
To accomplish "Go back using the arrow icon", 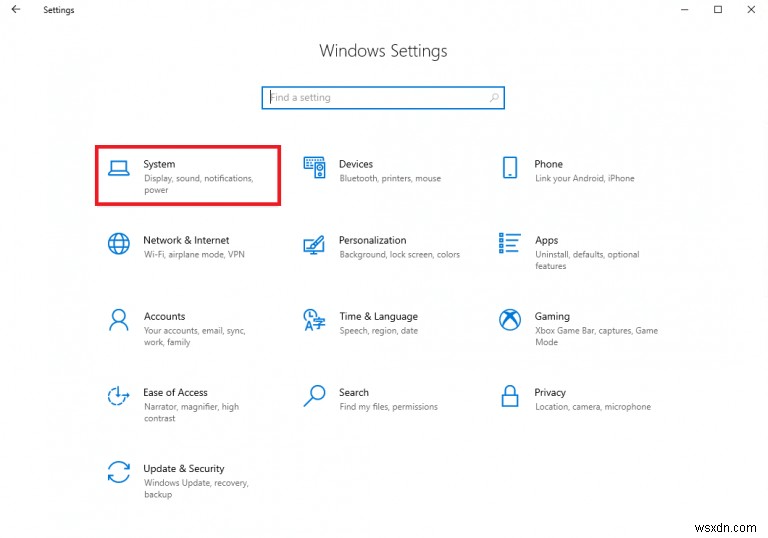I will [x=16, y=9].
